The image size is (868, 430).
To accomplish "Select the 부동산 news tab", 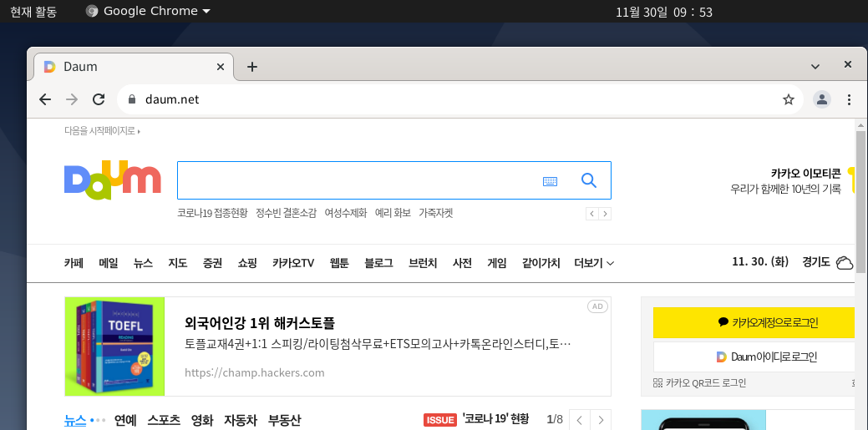I will click(x=285, y=421).
